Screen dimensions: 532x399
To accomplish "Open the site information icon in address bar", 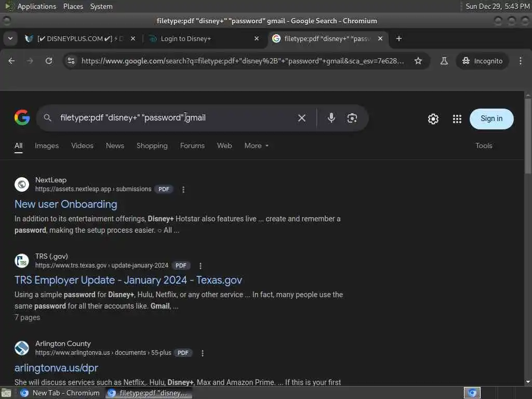I will 71,61.
